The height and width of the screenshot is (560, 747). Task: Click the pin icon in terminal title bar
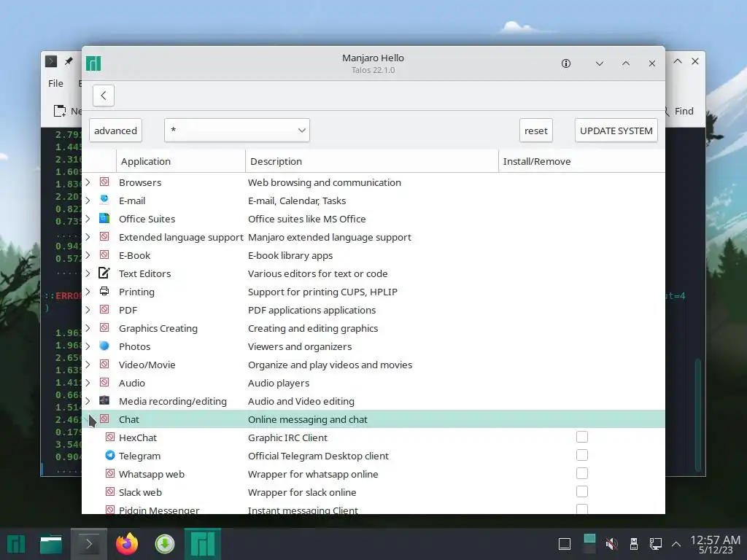(x=69, y=61)
